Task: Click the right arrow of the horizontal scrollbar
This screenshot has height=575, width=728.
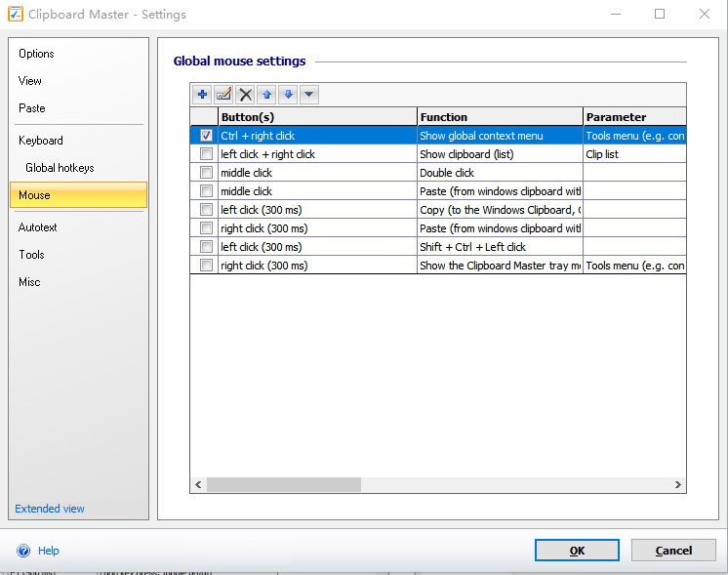Action: pyautogui.click(x=678, y=485)
